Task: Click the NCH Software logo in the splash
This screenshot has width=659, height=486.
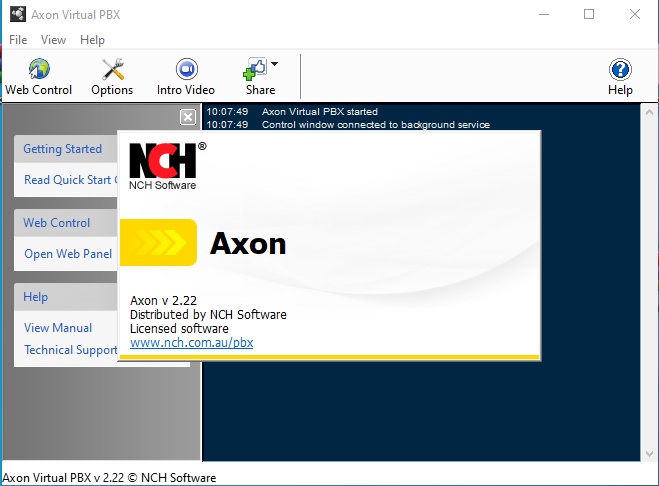Action: [x=167, y=166]
